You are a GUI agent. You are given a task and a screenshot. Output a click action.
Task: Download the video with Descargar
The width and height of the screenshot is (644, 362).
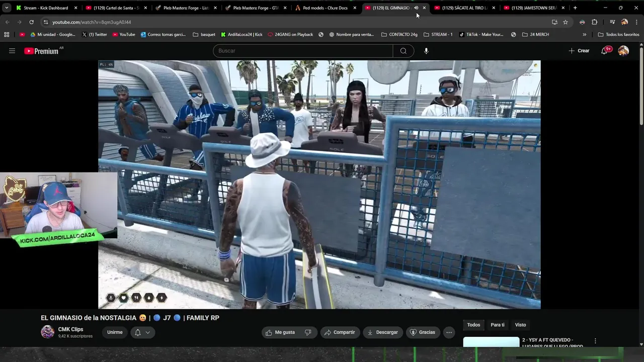tap(383, 332)
